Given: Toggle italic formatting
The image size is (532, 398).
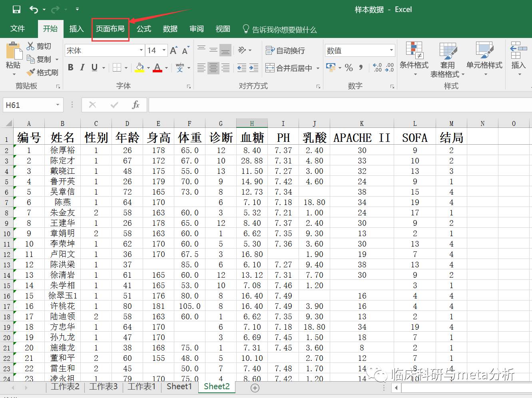Looking at the screenshot, I should 82,68.
